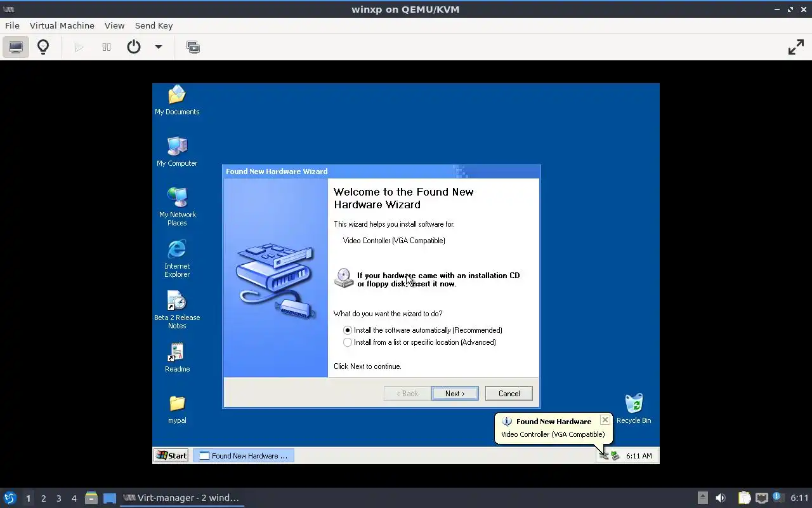Click the Cancel button in wizard
The height and width of the screenshot is (508, 812).
[x=509, y=394]
